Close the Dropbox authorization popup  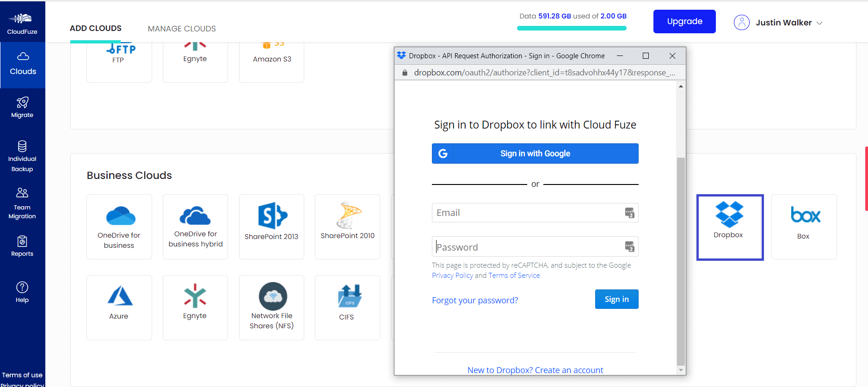coord(672,56)
